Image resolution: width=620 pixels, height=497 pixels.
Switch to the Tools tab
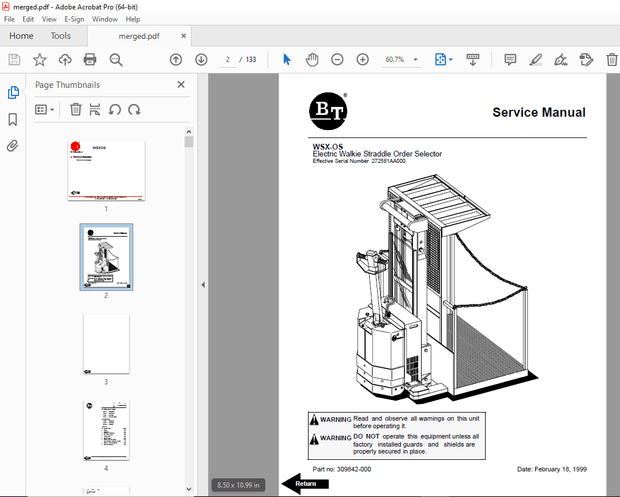[x=60, y=36]
